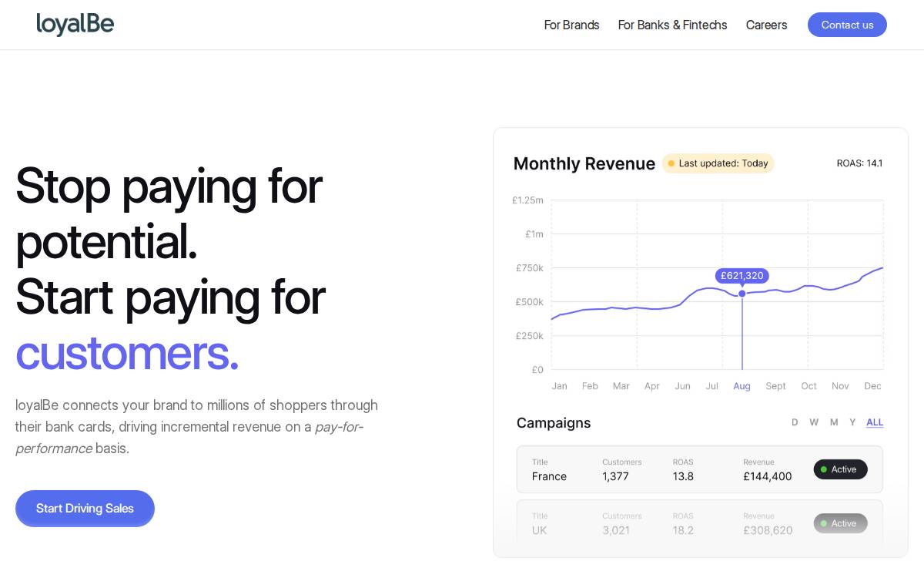Click the Campaigns heading
924x578 pixels.
click(x=554, y=423)
